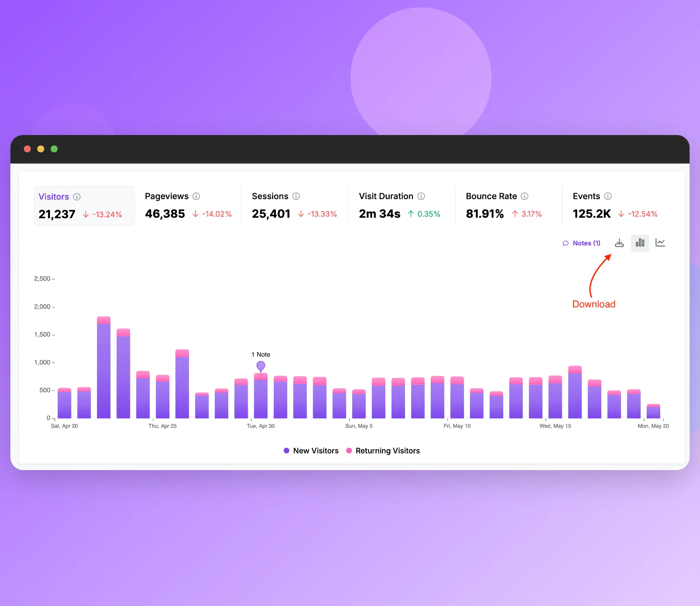The image size is (700, 606).
Task: Click the Wed, May 15 axis label
Action: 555,426
